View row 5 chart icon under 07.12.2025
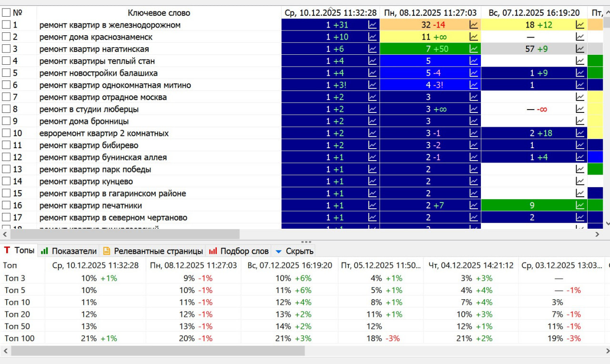Image resolution: width=610 pixels, height=364 pixels. pyautogui.click(x=580, y=73)
